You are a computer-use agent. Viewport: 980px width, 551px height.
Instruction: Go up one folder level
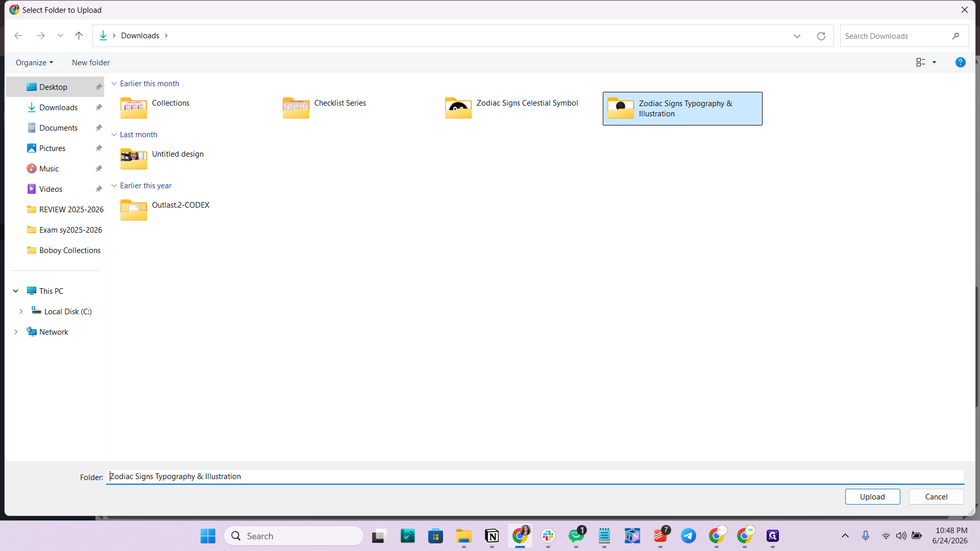pyautogui.click(x=79, y=36)
